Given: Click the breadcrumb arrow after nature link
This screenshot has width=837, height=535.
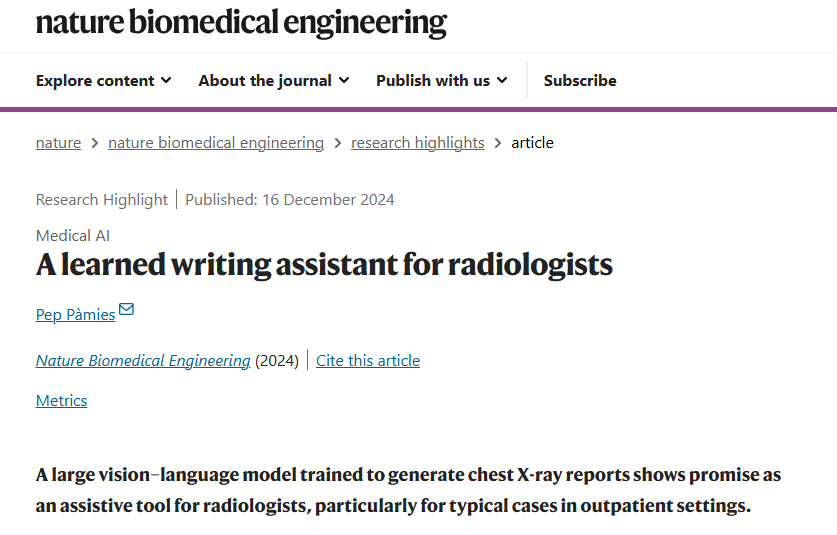Looking at the screenshot, I should 94,143.
